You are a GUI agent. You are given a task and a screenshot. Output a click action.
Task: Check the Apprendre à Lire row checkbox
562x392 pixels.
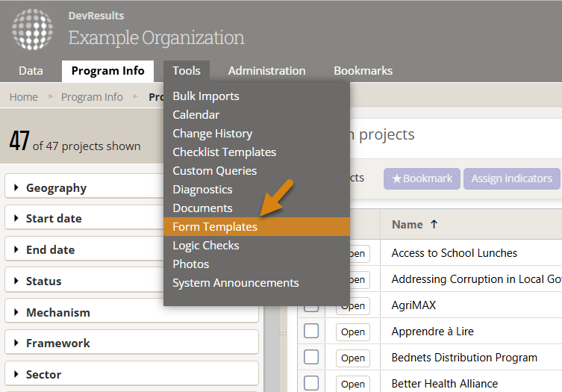coord(311,331)
